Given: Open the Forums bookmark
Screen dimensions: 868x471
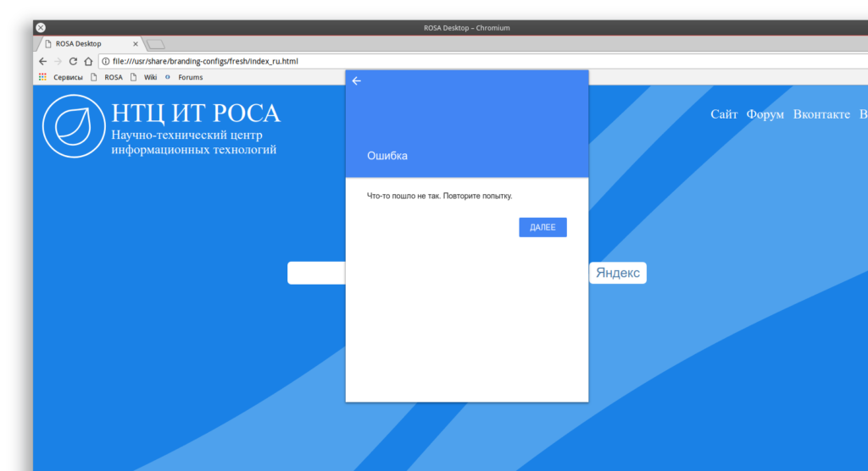Looking at the screenshot, I should click(190, 77).
